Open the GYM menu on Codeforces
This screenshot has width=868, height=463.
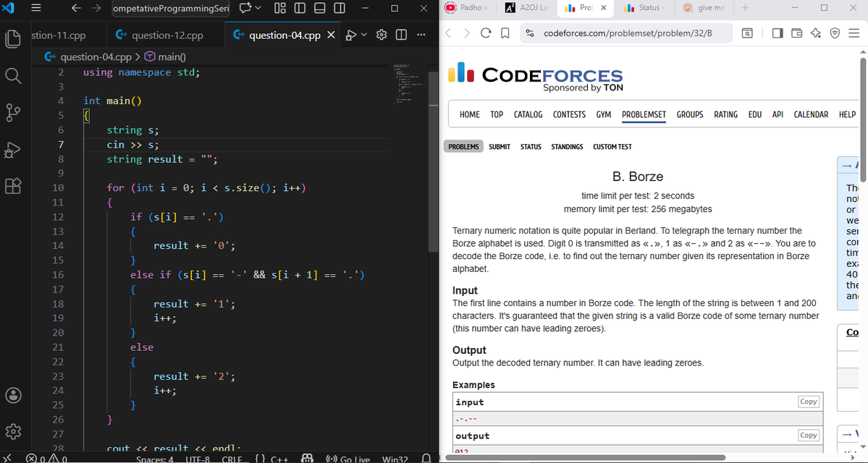point(603,114)
